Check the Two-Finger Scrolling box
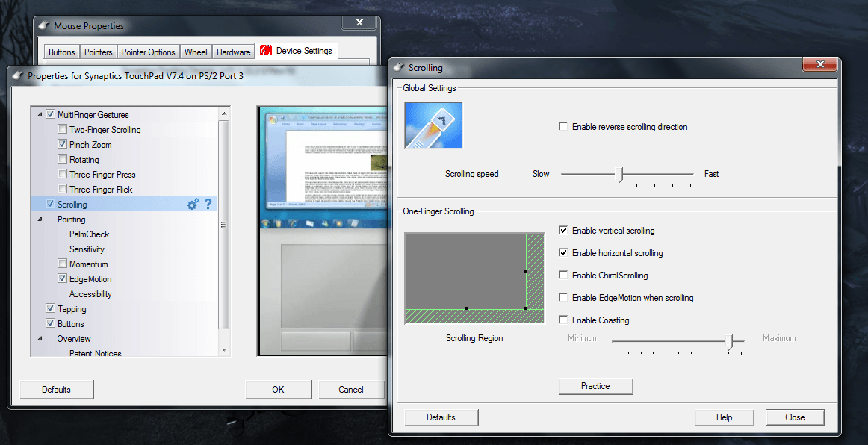 pos(63,130)
